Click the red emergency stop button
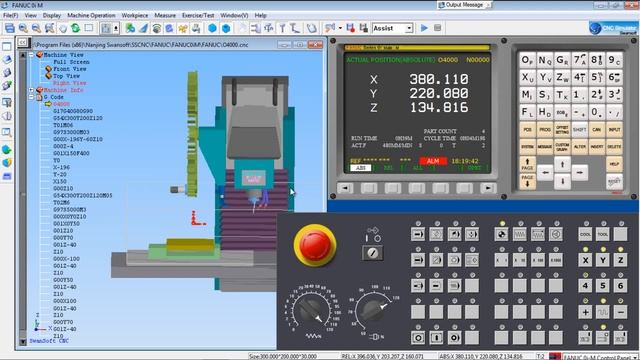640x360 pixels. (x=315, y=245)
